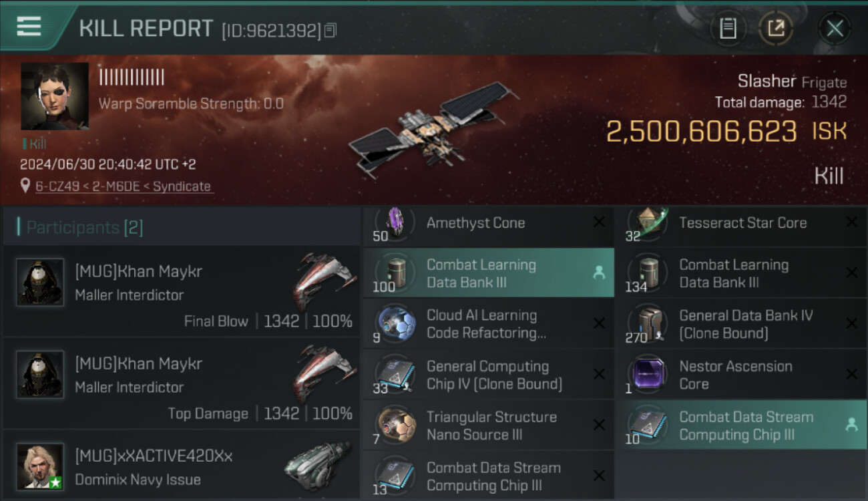This screenshot has height=501, width=868.
Task: Click the Dominix Navy Issue ship icon
Action: click(317, 466)
